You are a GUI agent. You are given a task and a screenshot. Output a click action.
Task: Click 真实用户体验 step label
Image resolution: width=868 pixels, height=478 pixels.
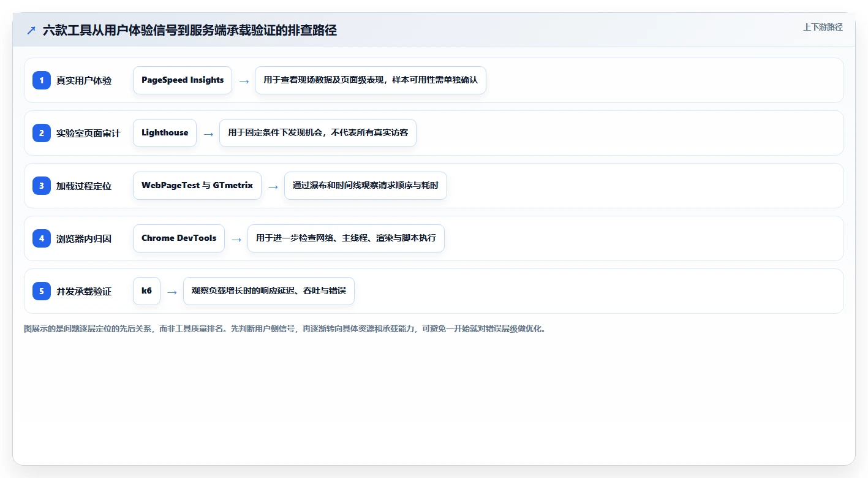point(84,80)
